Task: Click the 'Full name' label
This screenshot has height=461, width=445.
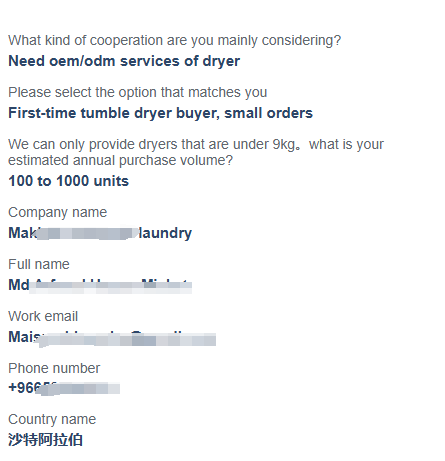Action: pyautogui.click(x=39, y=264)
